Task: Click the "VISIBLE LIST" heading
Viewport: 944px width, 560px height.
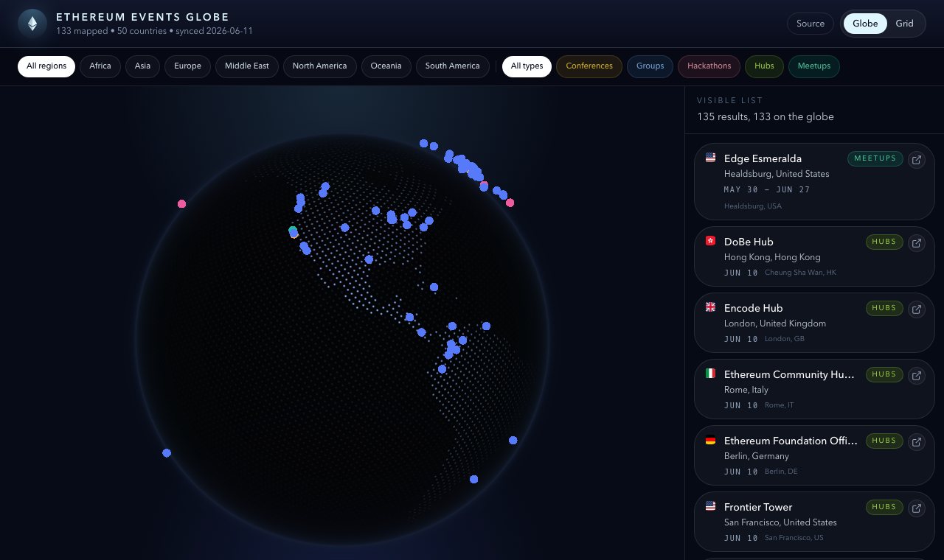Action: click(x=730, y=100)
